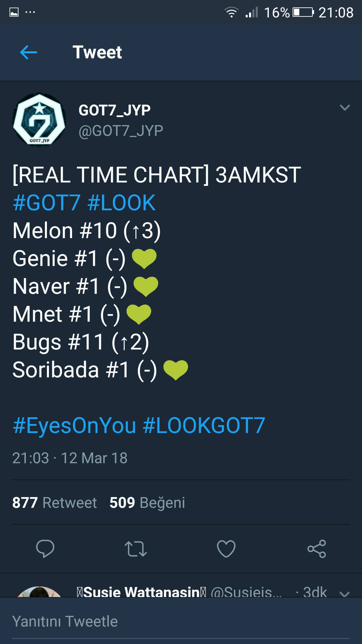Expand tweet options chevron for GOT7_JYP

click(345, 108)
